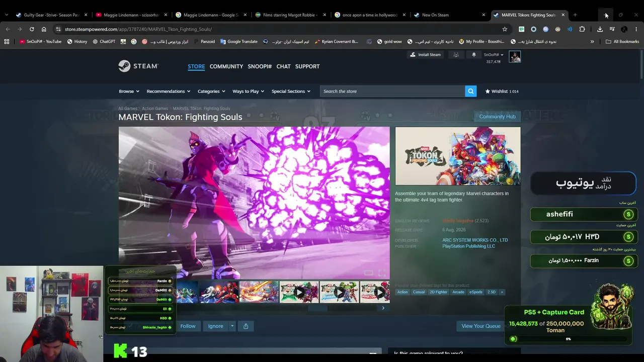
Task: Toggle fullscreen on the trailer video
Action: (382, 273)
